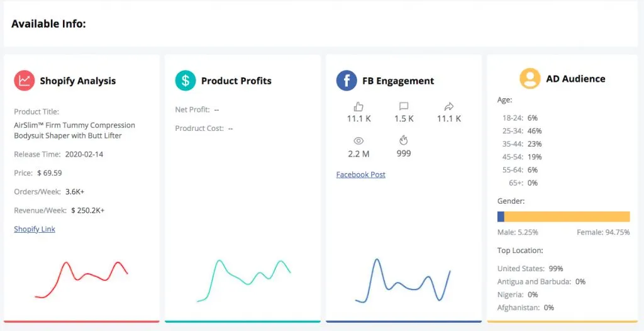Click the share arrow icon
The width and height of the screenshot is (644, 331).
448,106
